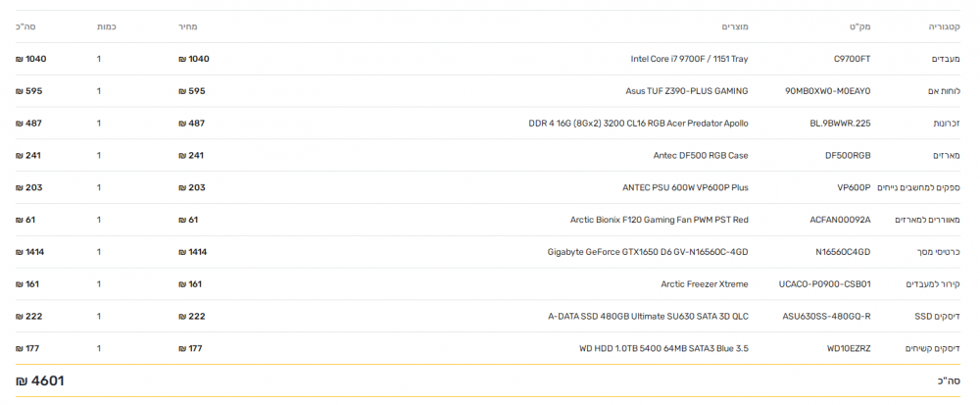Click category מארזים
Image resolution: width=980 pixels, height=405 pixels.
pyautogui.click(x=947, y=156)
